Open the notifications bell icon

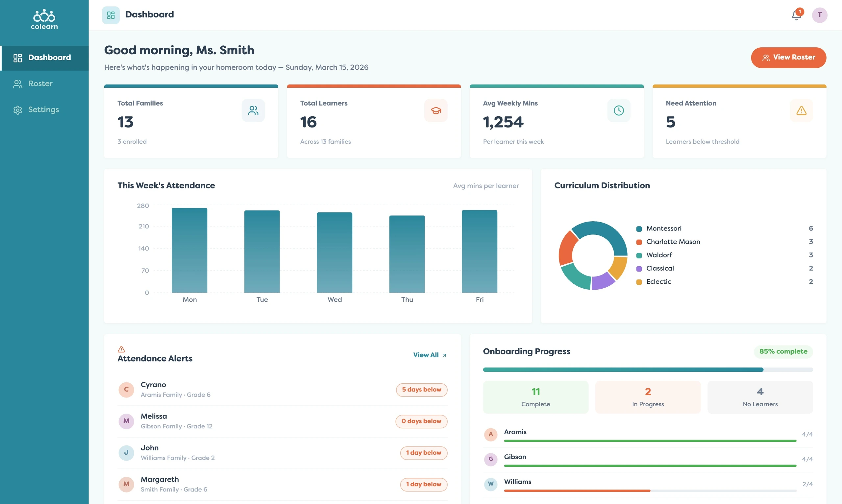click(x=796, y=15)
